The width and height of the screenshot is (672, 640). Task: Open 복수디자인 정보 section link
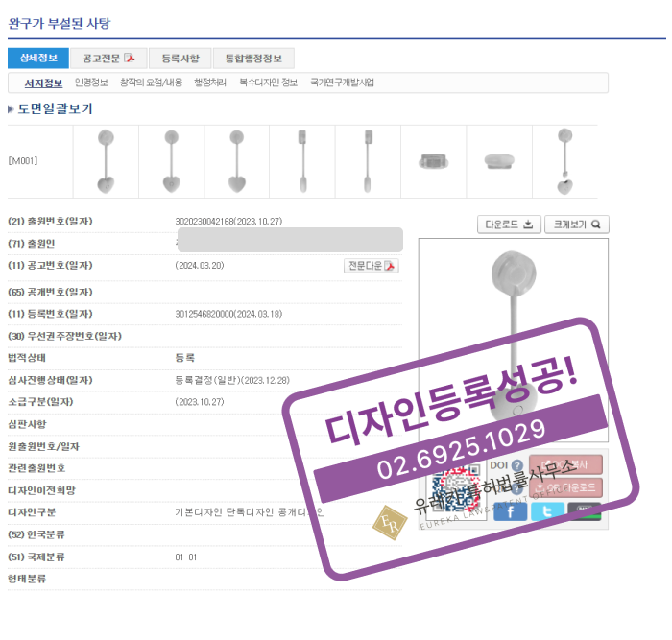pyautogui.click(x=268, y=83)
